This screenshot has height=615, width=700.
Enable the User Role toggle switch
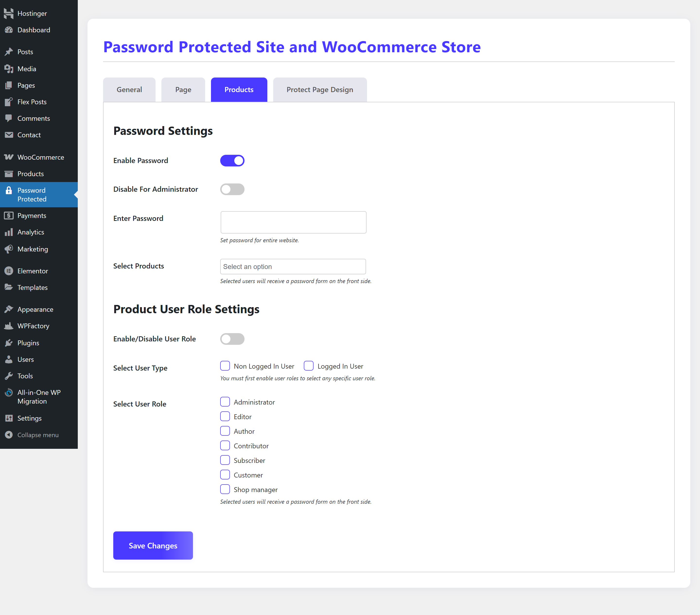click(x=232, y=339)
